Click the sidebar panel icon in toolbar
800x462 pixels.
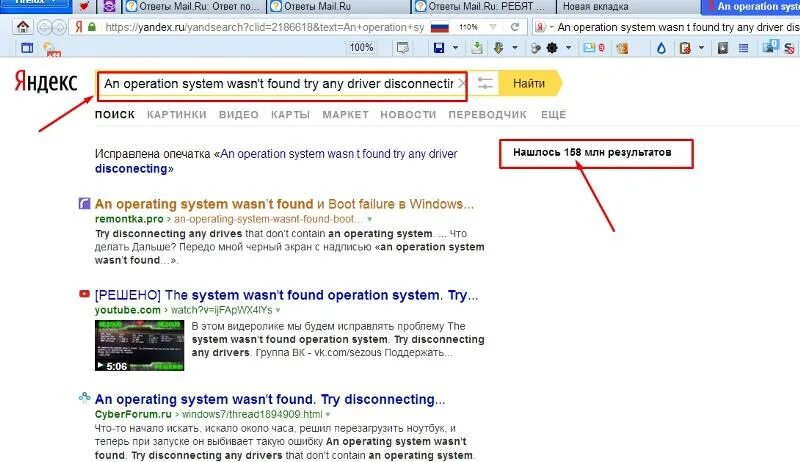pos(27,48)
